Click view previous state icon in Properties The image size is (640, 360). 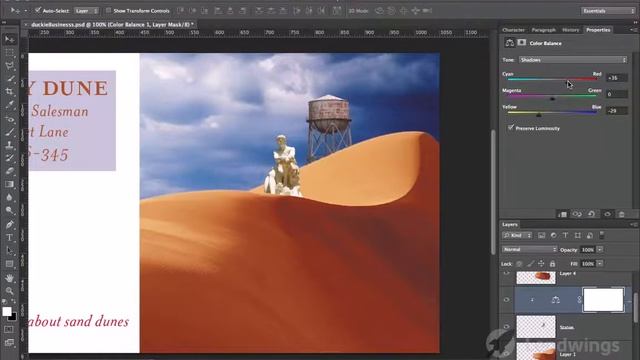coord(577,214)
